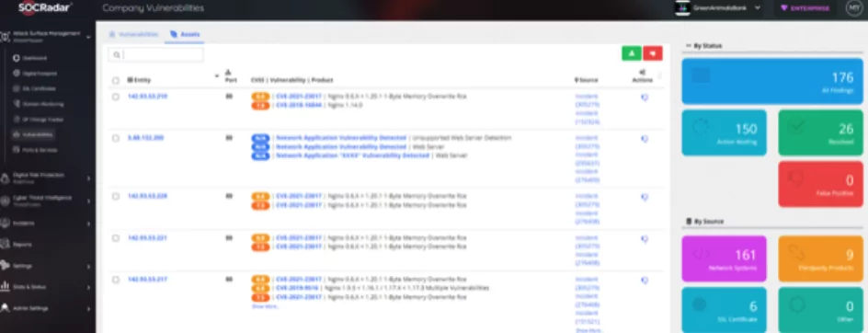Open Ports & Services in the sidebar
Viewport: 868px width, 333px height.
40,150
